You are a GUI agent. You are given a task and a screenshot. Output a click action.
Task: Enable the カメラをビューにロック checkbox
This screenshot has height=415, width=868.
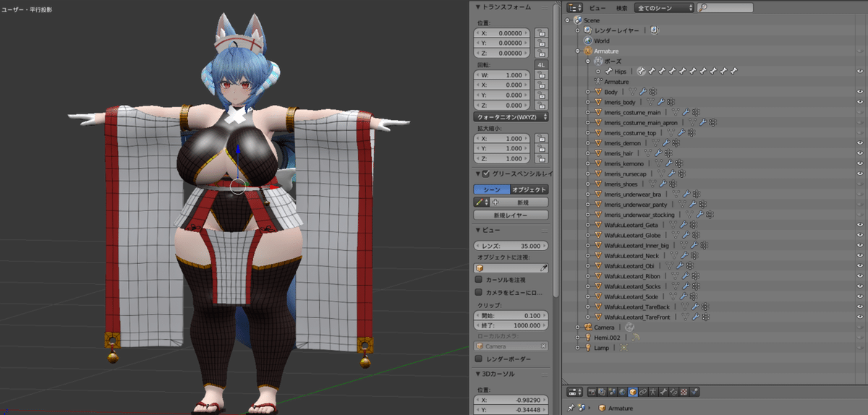coord(478,292)
